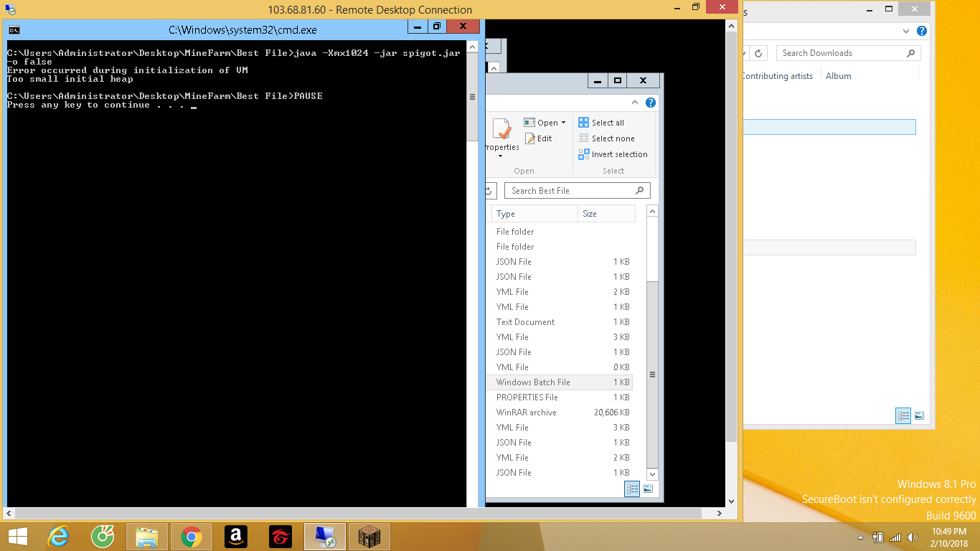Viewport: 980px width, 551px height.
Task: Open the Amazon app on the taskbar
Action: (x=235, y=537)
